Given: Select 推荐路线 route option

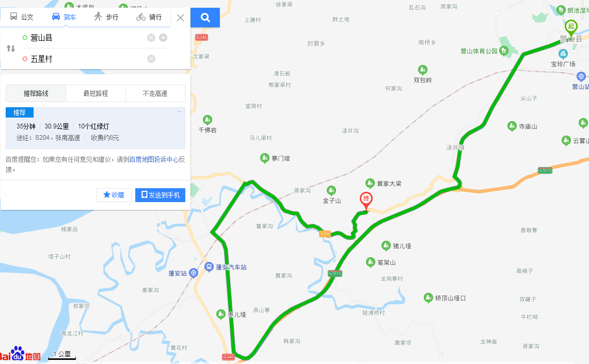Looking at the screenshot, I should point(36,93).
